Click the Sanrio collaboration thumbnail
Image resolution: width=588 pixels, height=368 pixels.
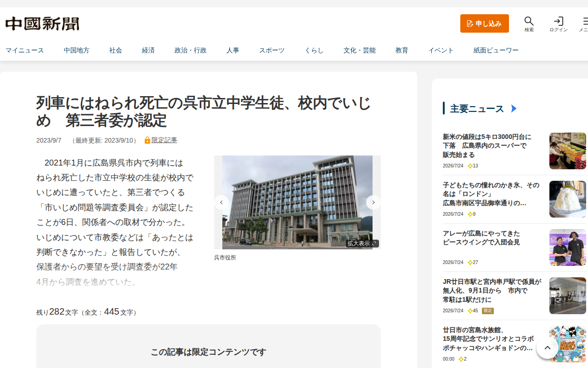568,344
